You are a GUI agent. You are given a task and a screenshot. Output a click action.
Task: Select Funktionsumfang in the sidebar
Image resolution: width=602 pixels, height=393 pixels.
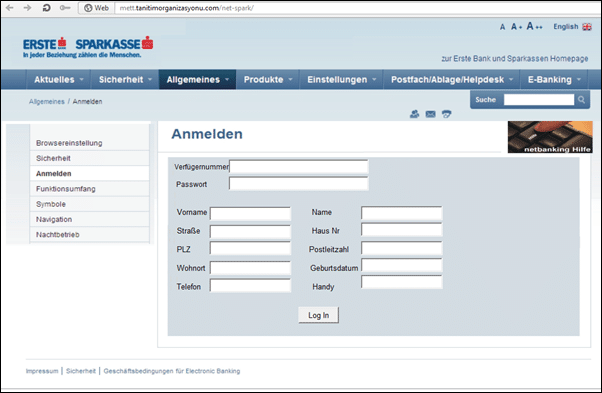click(x=89, y=189)
